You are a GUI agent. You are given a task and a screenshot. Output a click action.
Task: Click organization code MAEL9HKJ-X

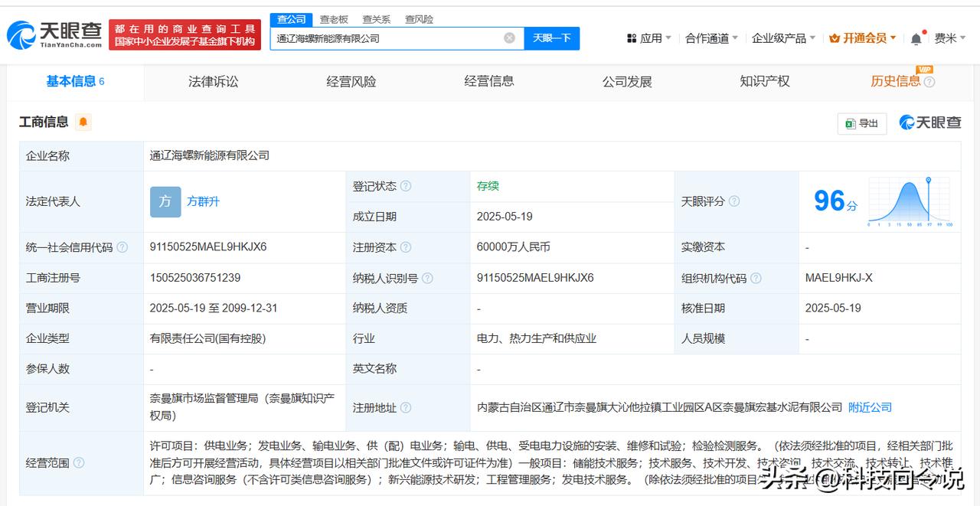(838, 277)
